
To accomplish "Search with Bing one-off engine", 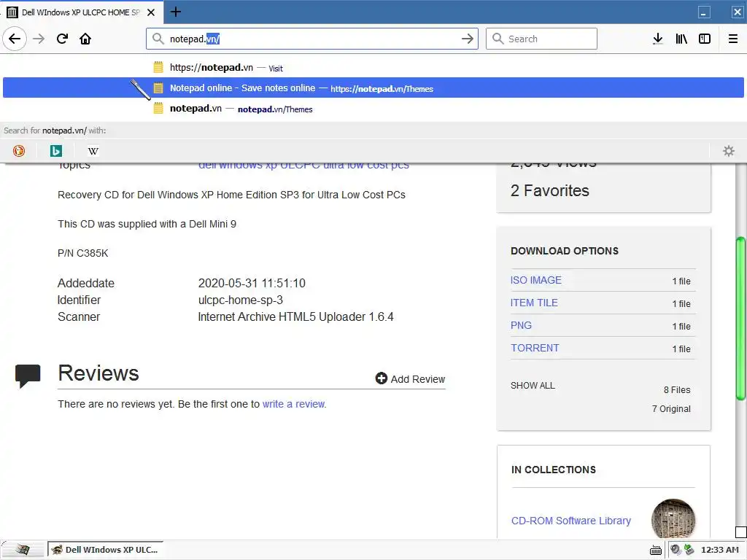I will point(55,151).
